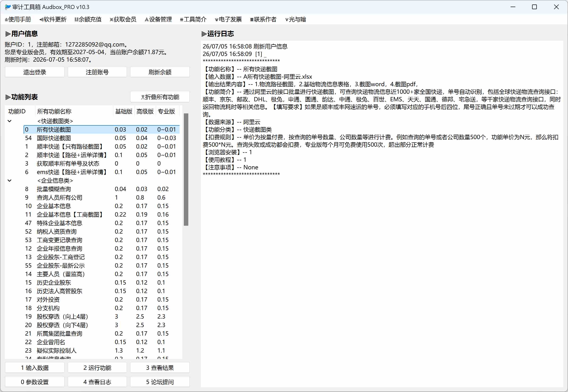Select 获取顺丰所有单号及状态 function
This screenshot has height=392, width=568.
click(101, 164)
